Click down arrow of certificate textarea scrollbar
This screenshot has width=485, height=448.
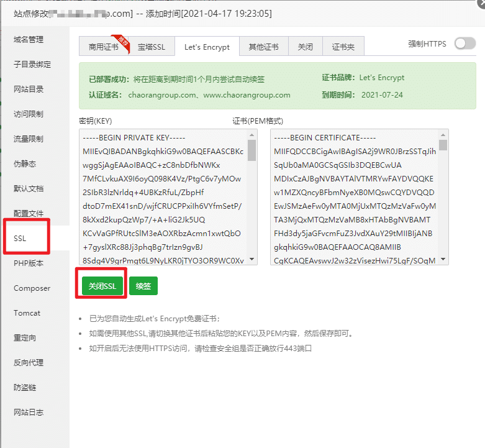[x=443, y=259]
